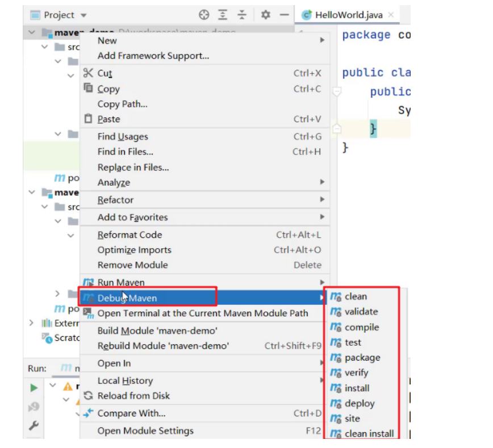Click the Compare With arrows icon

point(89,413)
